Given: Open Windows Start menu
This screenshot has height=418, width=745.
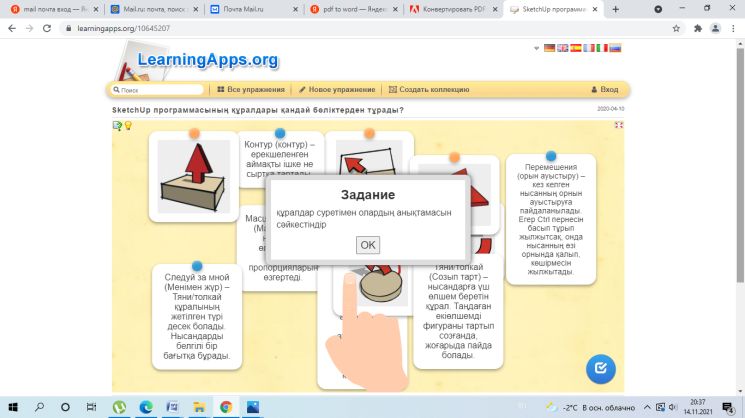Looking at the screenshot, I should (x=13, y=407).
